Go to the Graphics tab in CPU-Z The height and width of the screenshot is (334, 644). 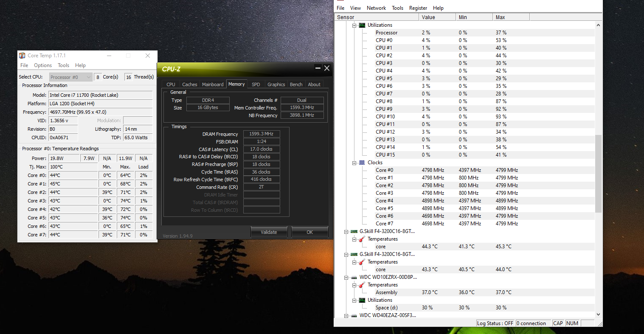[276, 84]
